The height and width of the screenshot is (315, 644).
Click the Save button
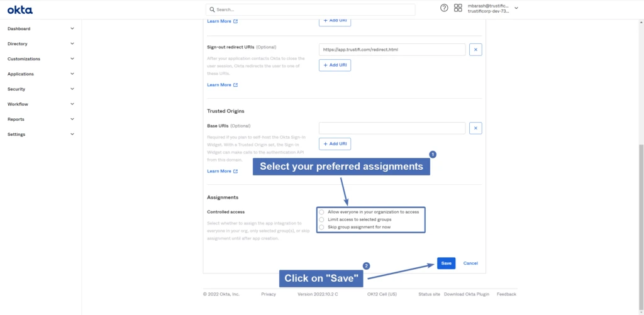point(446,263)
